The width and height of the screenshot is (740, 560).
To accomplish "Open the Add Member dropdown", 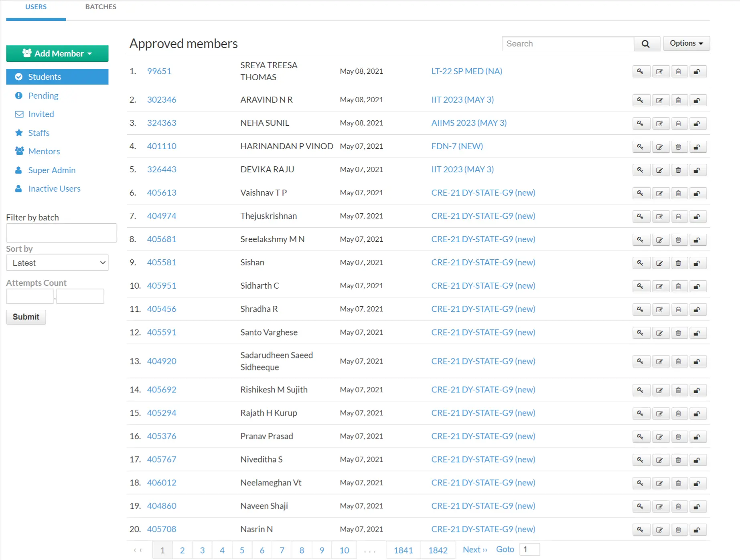I will [x=57, y=53].
